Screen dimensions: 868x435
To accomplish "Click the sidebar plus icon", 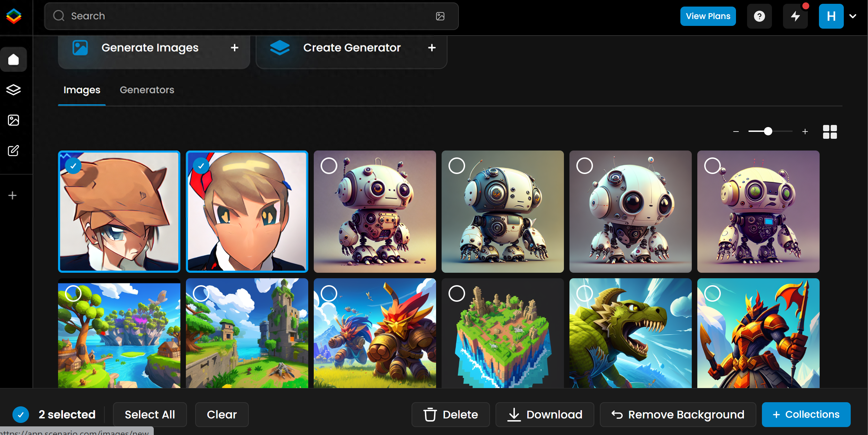I will [12, 195].
